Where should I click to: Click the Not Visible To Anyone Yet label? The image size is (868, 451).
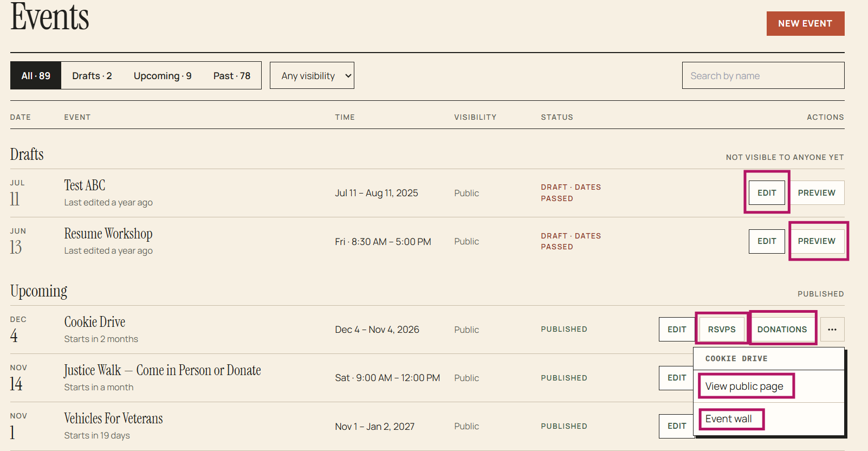[785, 157]
